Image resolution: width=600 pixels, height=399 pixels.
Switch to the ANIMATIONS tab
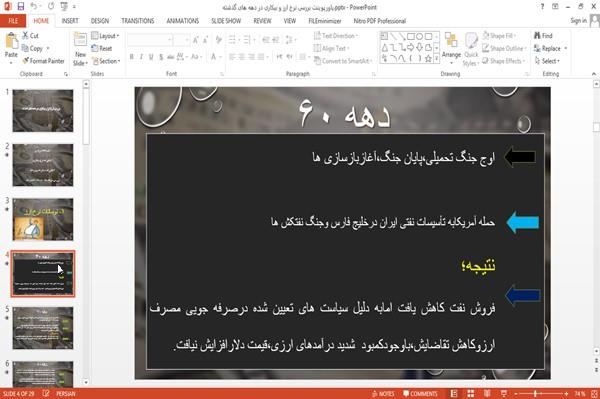[x=183, y=21]
